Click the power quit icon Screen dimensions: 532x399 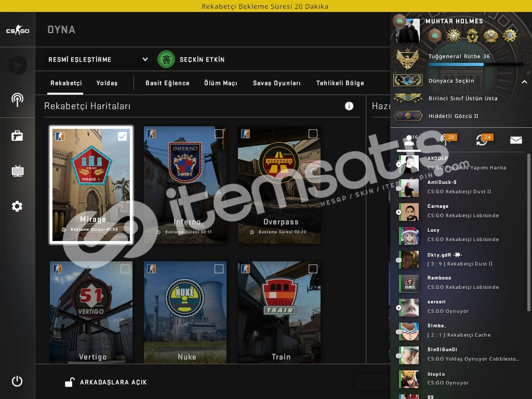pos(17,381)
